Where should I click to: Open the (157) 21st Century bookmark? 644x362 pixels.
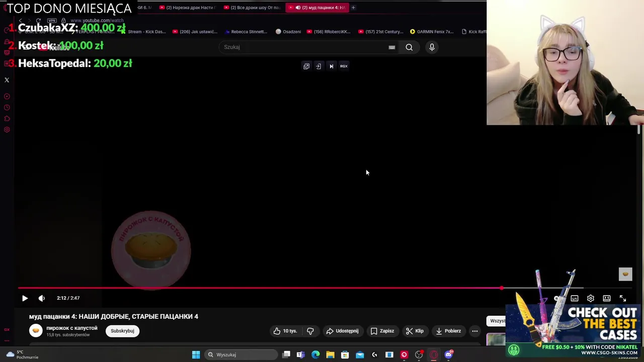pos(381,32)
